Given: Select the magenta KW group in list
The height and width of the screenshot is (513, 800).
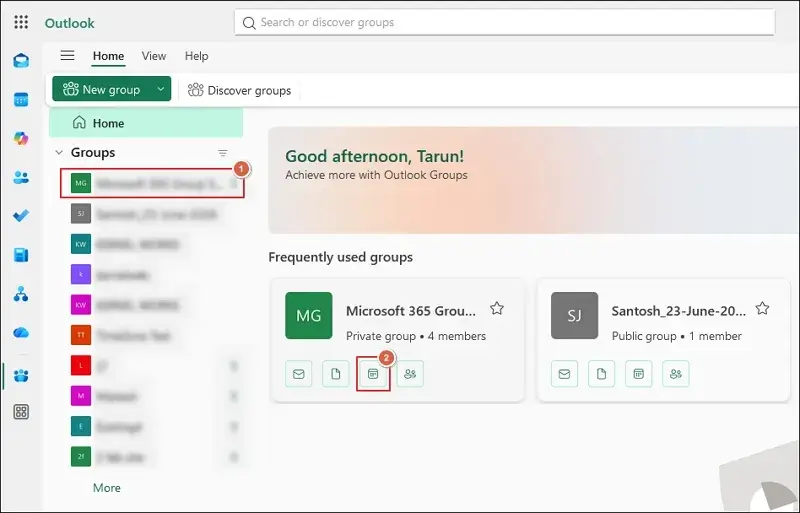Looking at the screenshot, I should [152, 305].
